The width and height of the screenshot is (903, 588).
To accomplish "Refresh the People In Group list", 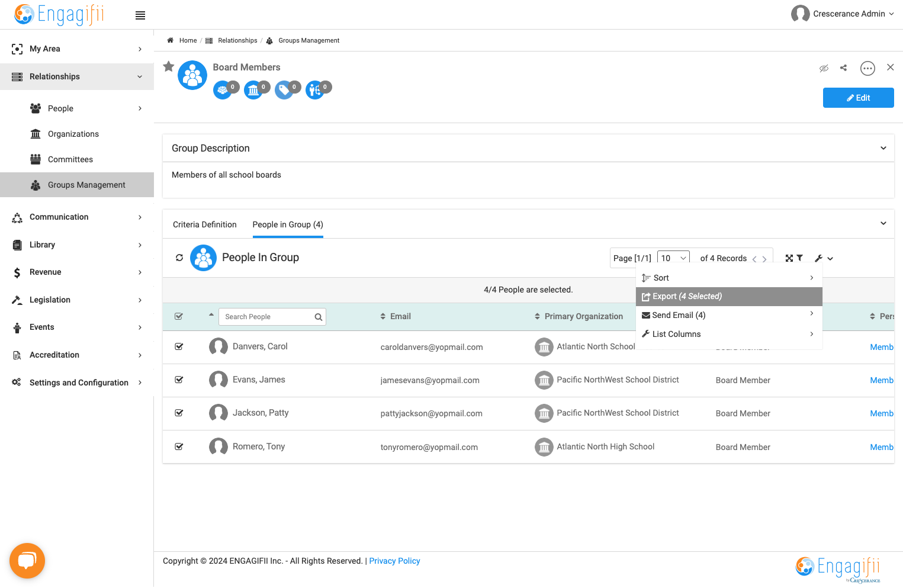I will [179, 258].
